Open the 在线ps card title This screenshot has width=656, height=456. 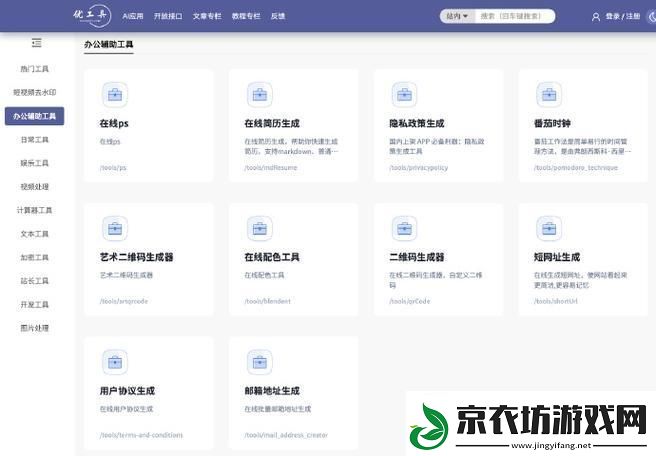click(114, 123)
